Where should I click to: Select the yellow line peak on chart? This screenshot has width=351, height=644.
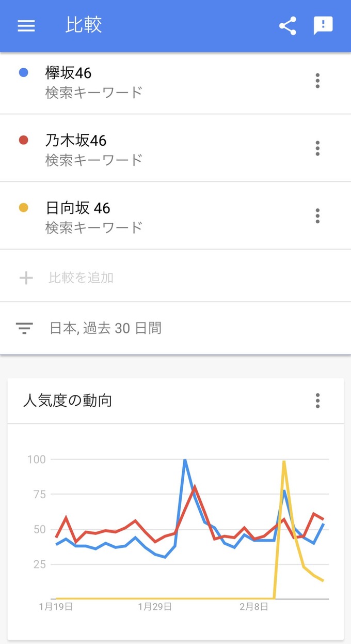point(284,461)
